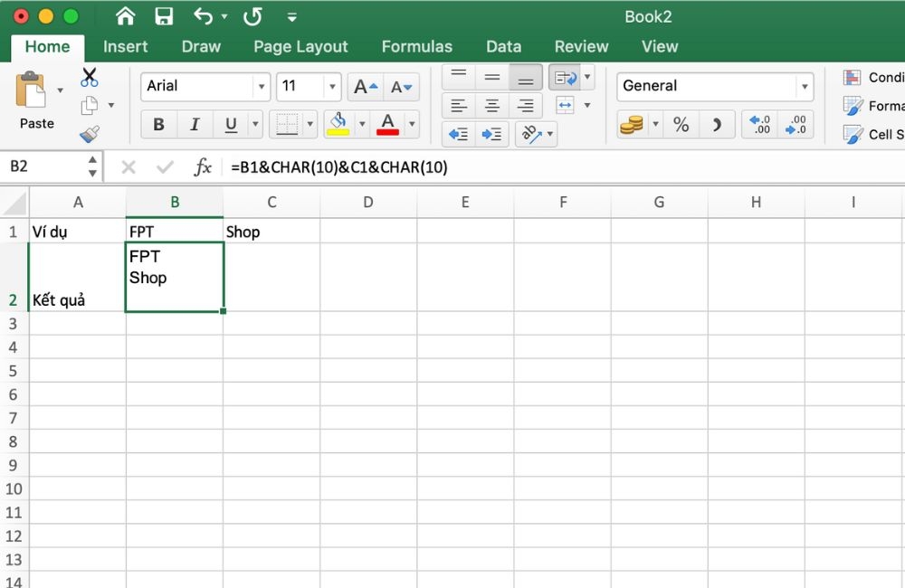Center text horizontally
This screenshot has width=905, height=588.
pyautogui.click(x=492, y=106)
